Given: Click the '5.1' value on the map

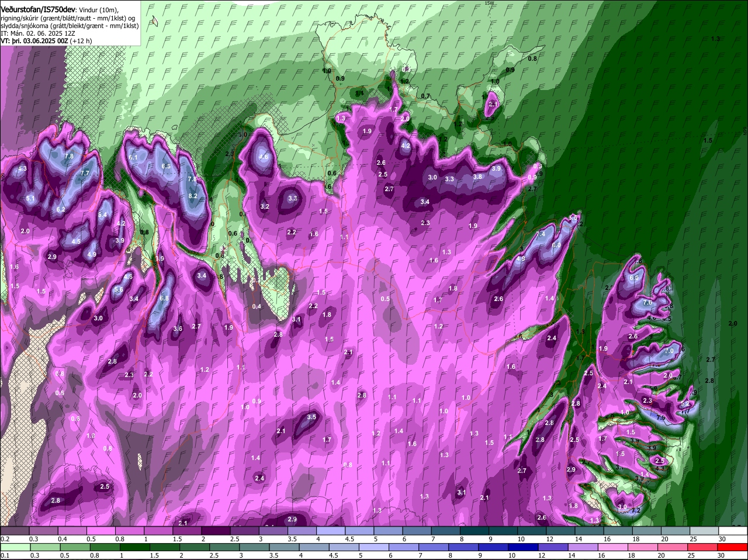Looking at the screenshot, I should pyautogui.click(x=30, y=199).
